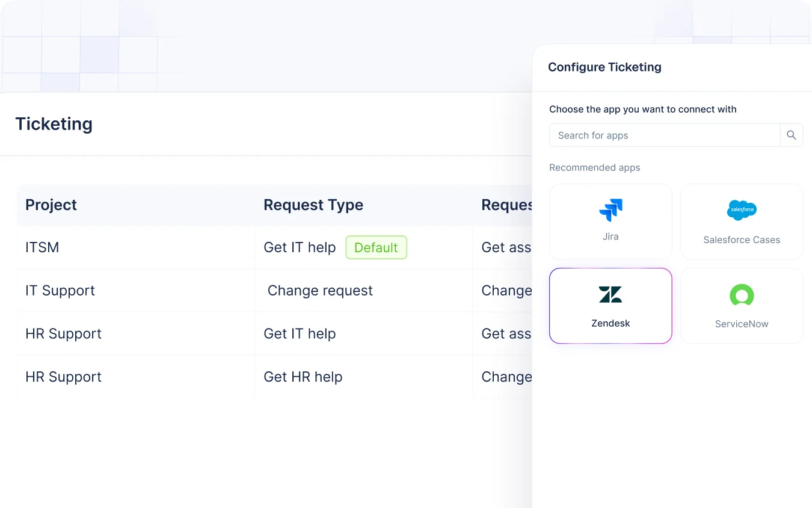Click the Configure Ticketing panel title
This screenshot has width=812, height=508.
(x=604, y=67)
